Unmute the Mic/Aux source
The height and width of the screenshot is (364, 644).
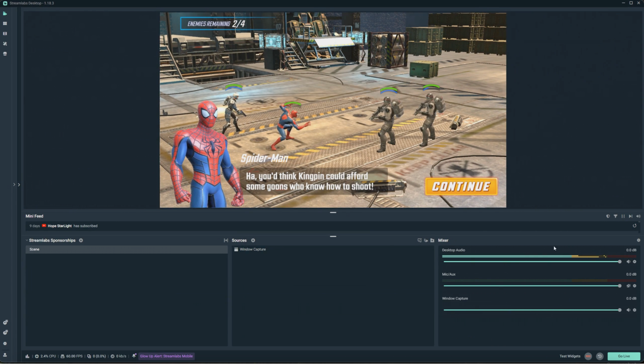click(628, 286)
